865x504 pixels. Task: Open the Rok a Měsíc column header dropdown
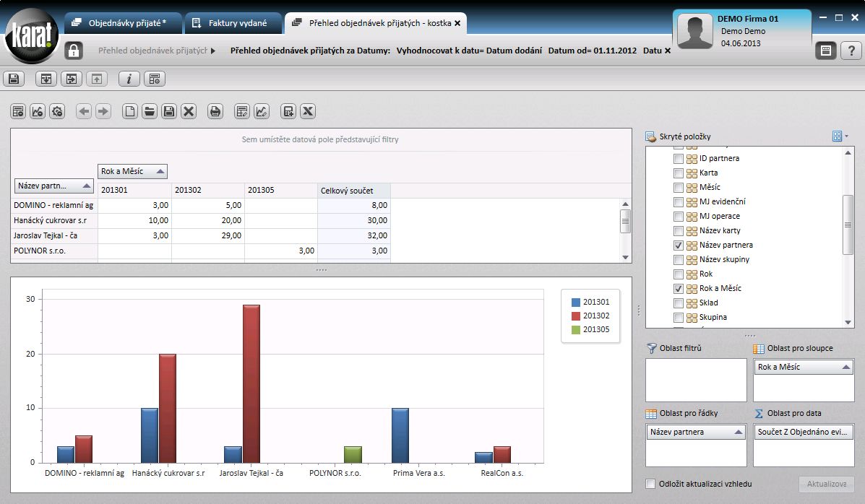point(160,172)
